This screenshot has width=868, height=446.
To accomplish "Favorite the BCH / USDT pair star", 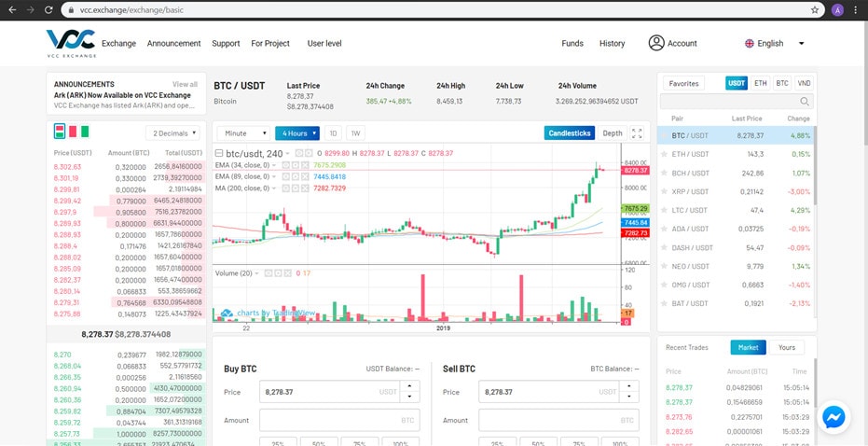I will coord(664,173).
